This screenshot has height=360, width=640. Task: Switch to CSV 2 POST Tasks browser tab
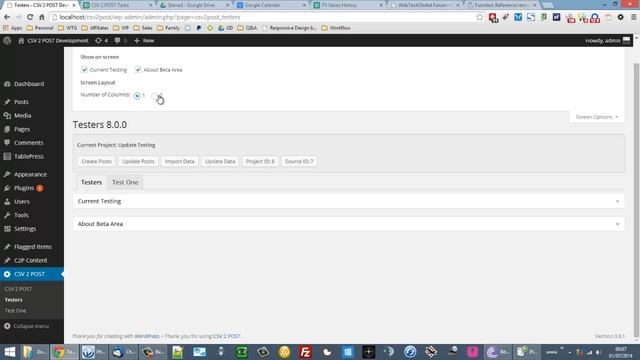coord(117,5)
